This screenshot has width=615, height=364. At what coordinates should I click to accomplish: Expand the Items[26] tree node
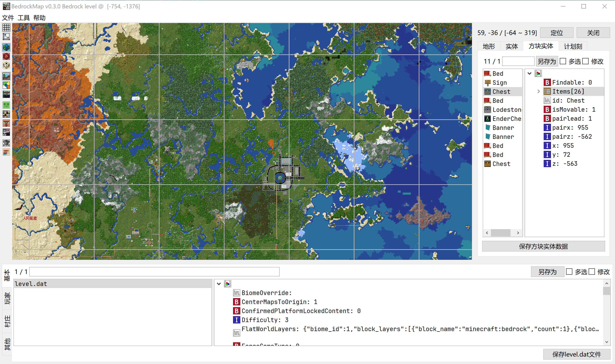(539, 92)
